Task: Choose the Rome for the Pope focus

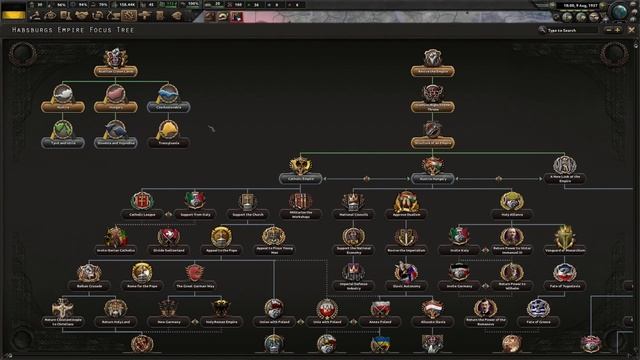Action: (x=142, y=278)
